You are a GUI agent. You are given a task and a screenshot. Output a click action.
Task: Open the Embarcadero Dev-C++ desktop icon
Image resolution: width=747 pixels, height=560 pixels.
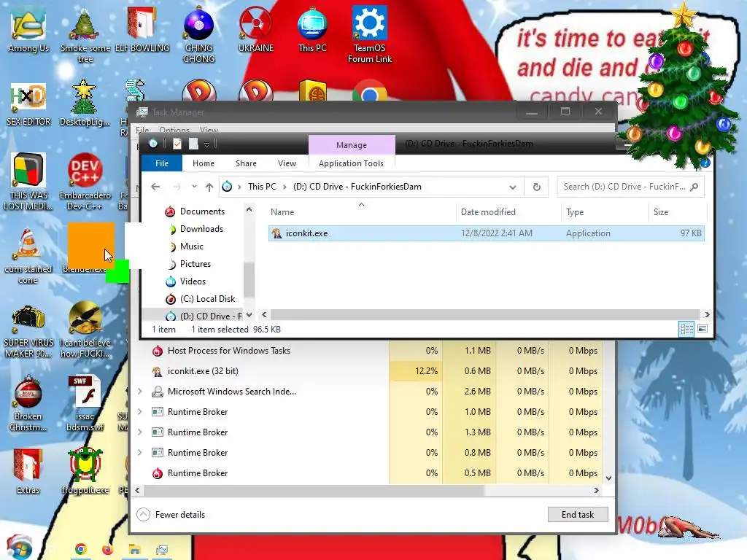[x=85, y=182]
